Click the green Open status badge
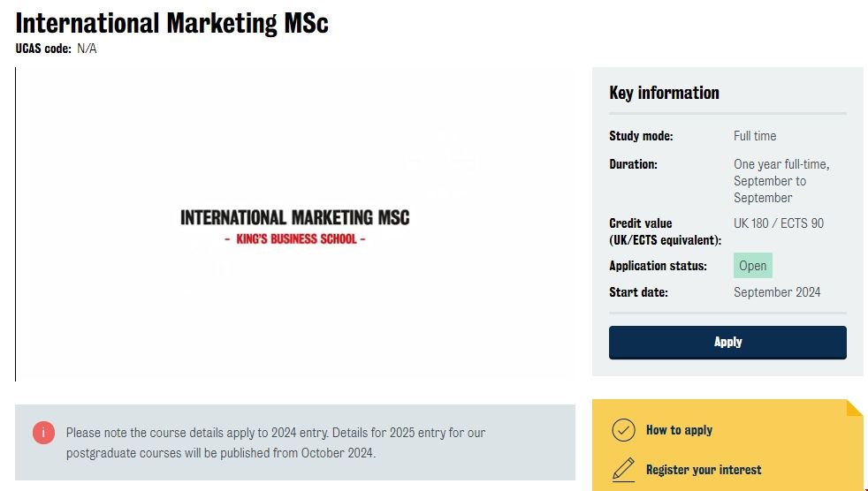This screenshot has width=868, height=491. 753,266
